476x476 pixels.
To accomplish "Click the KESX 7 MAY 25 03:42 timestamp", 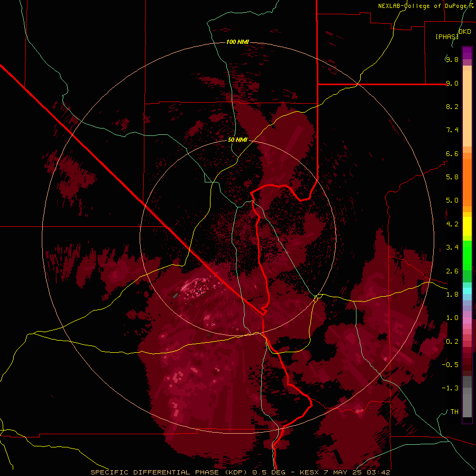I will click(345, 472).
